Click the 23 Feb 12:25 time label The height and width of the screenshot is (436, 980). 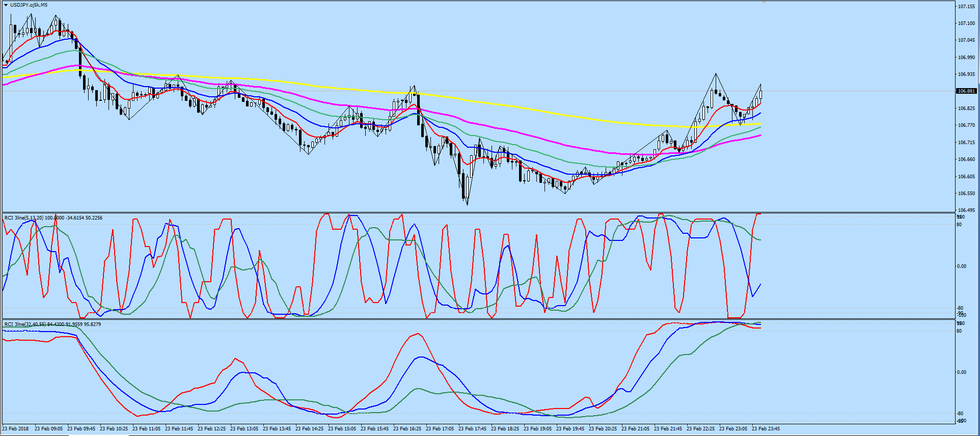click(x=211, y=429)
